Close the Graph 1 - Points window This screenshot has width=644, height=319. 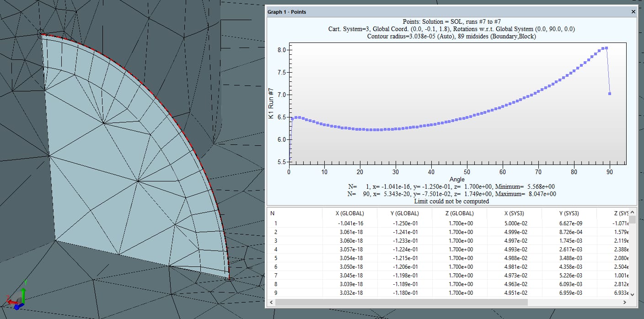633,12
